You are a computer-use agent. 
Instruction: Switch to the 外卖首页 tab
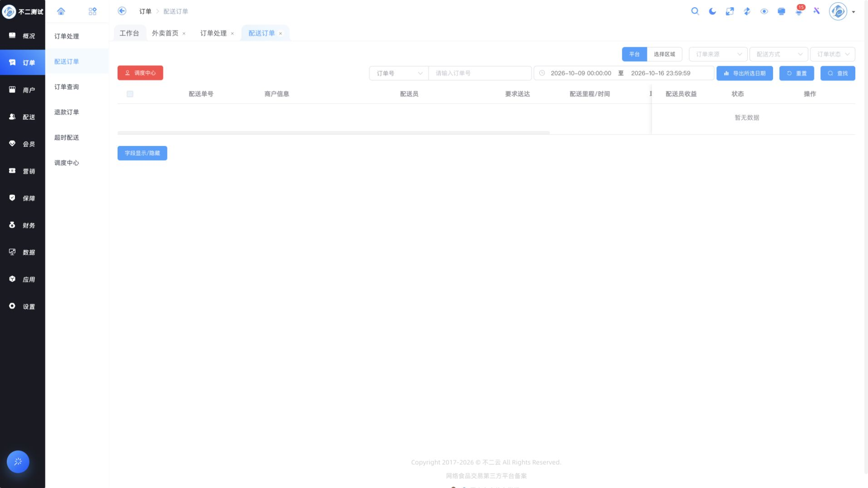coord(165,33)
